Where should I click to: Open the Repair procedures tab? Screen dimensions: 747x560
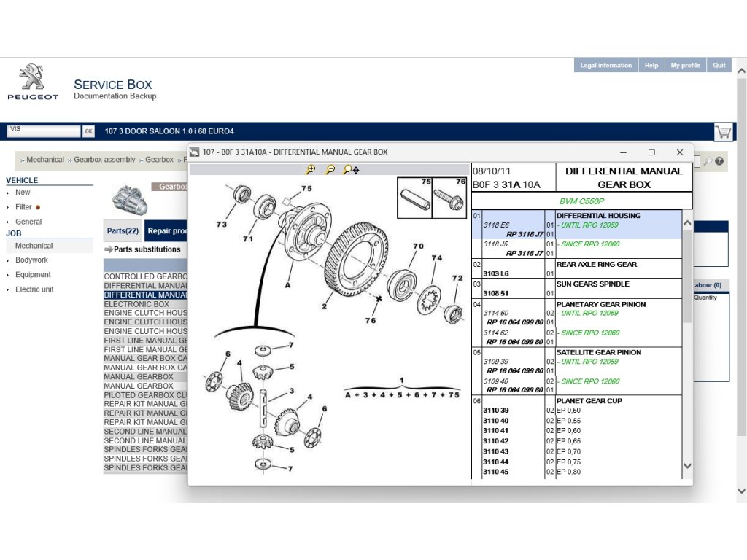click(x=166, y=231)
